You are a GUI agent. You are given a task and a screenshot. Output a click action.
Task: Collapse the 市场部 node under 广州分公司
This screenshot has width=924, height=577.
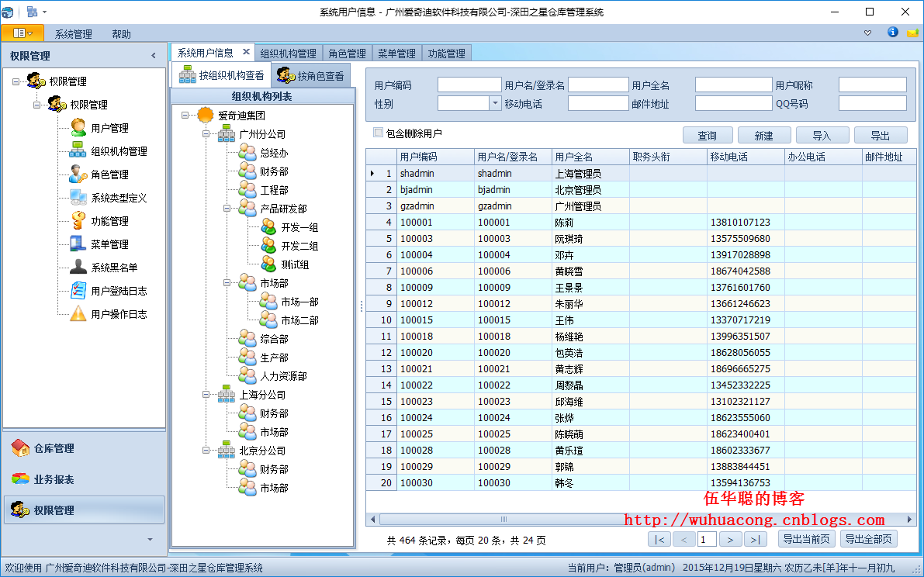point(227,282)
